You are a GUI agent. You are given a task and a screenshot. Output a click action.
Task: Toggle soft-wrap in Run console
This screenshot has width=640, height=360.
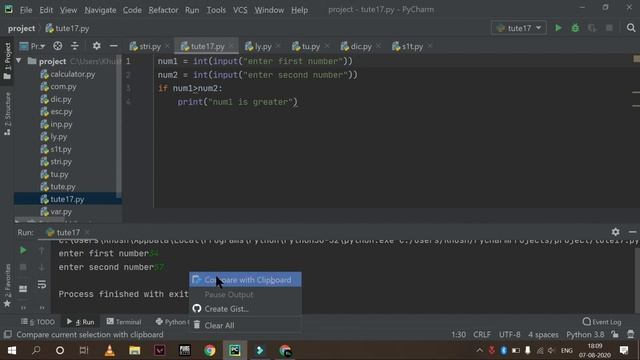42,284
